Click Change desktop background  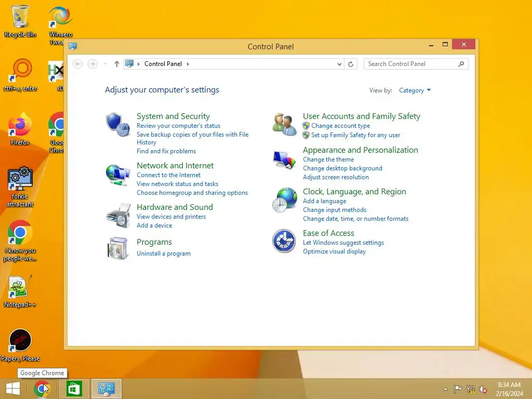(x=342, y=168)
